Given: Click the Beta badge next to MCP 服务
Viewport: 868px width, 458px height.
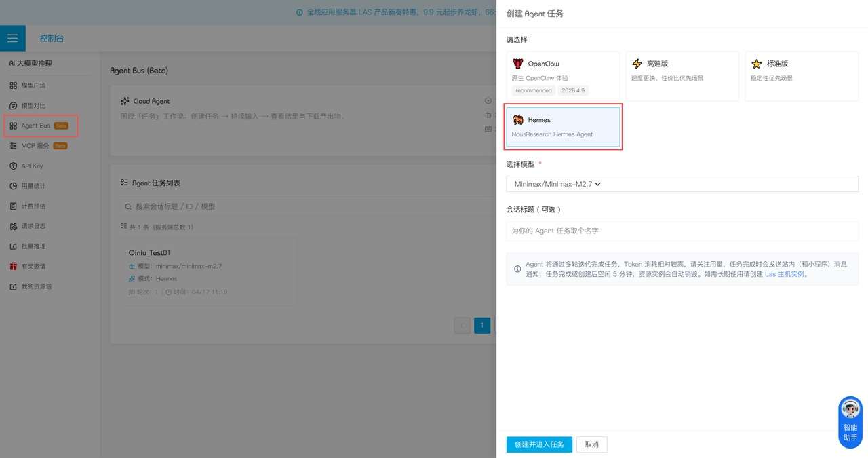Looking at the screenshot, I should pos(60,146).
